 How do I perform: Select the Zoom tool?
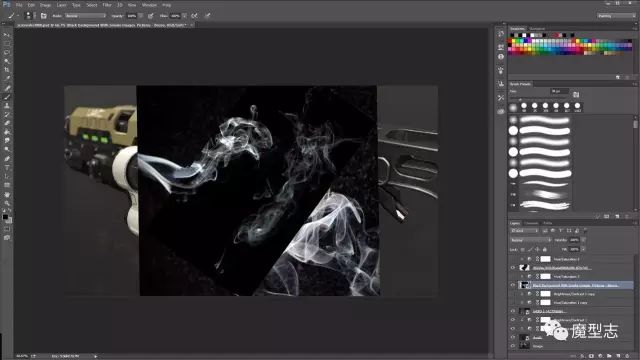click(7, 203)
